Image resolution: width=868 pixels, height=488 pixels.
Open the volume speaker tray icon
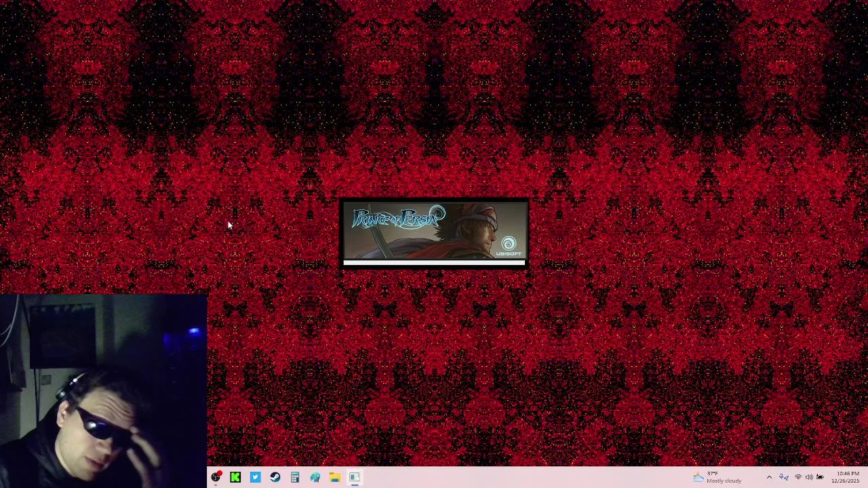point(808,477)
